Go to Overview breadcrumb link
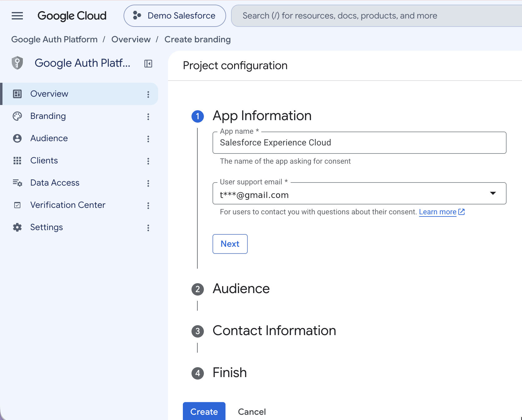522x420 pixels. (x=131, y=40)
